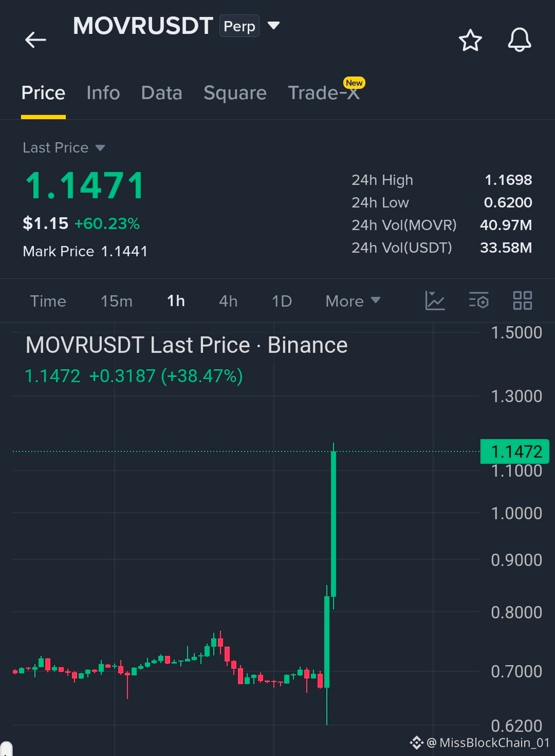
Task: Tap the Perp contract label
Action: pyautogui.click(x=239, y=26)
